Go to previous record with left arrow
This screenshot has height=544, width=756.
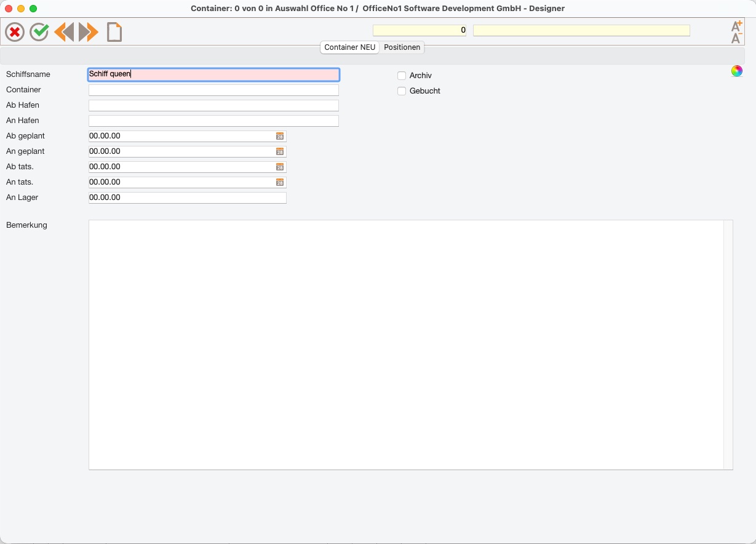coord(64,32)
